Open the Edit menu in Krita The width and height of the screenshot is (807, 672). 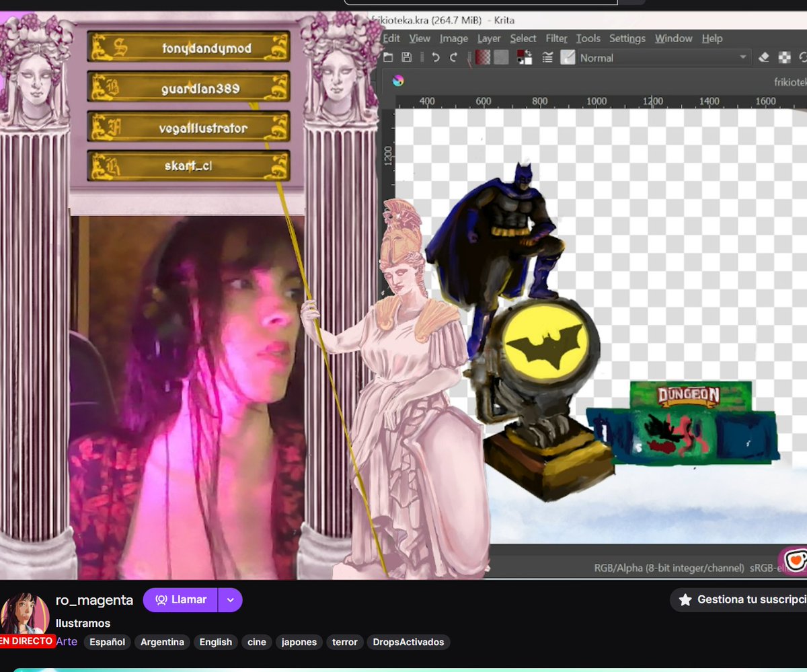(391, 38)
